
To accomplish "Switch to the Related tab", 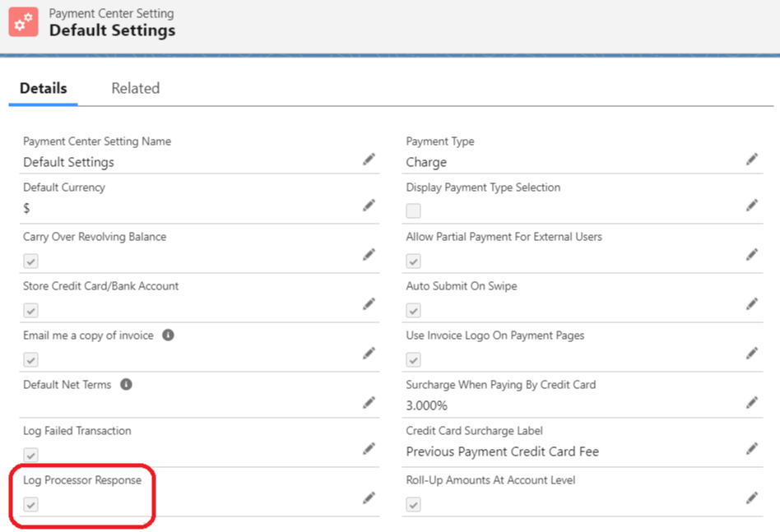I will pos(136,88).
